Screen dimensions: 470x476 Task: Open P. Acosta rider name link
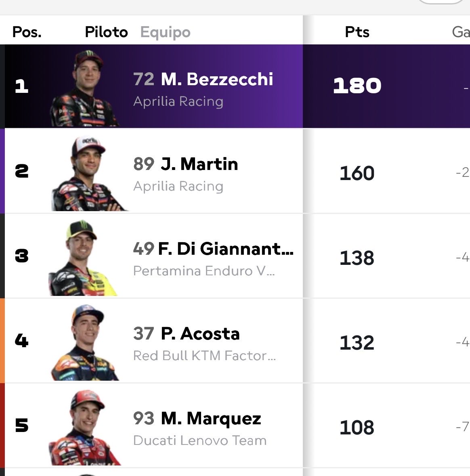(x=200, y=333)
